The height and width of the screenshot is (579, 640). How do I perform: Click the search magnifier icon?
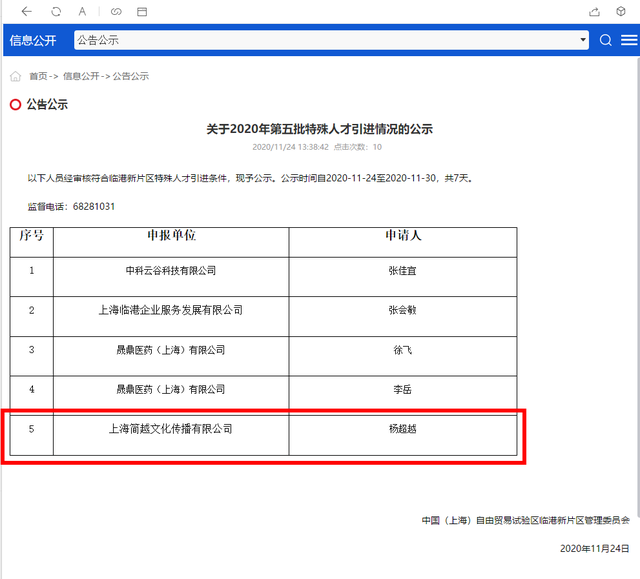click(606, 40)
